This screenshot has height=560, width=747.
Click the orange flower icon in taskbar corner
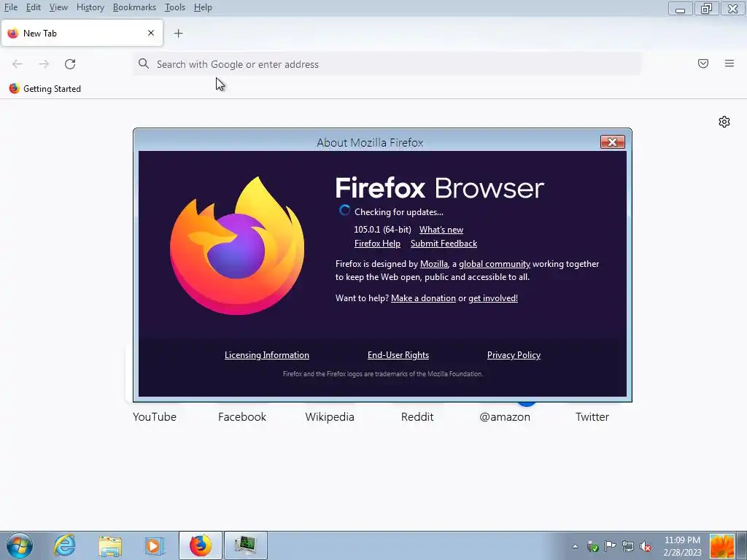pos(721,546)
